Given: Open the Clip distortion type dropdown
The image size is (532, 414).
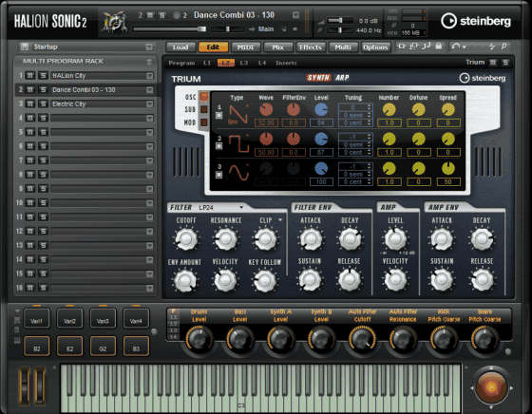Looking at the screenshot, I should click(280, 220).
